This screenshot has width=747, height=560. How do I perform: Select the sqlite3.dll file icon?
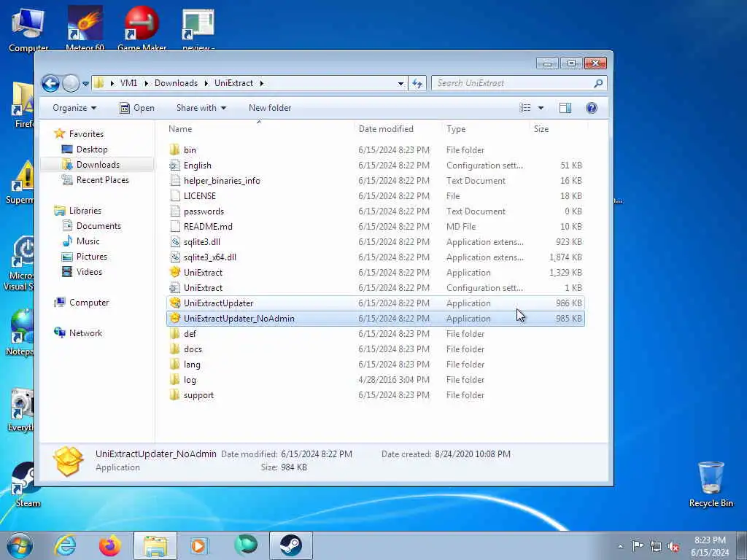[175, 242]
